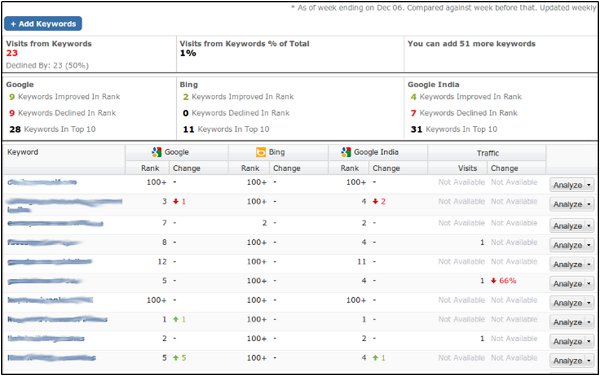Click the Bing logo icon in table header
This screenshot has height=376, width=600.
(x=261, y=152)
